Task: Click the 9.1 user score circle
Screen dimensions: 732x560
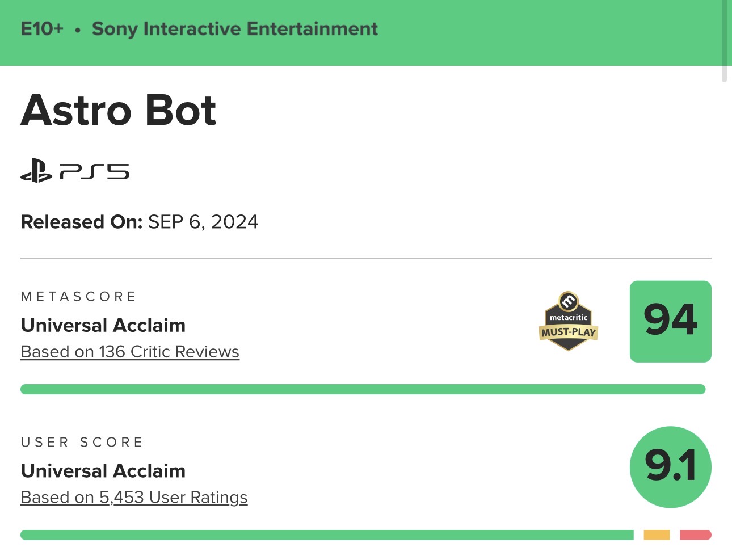Action: pos(670,466)
